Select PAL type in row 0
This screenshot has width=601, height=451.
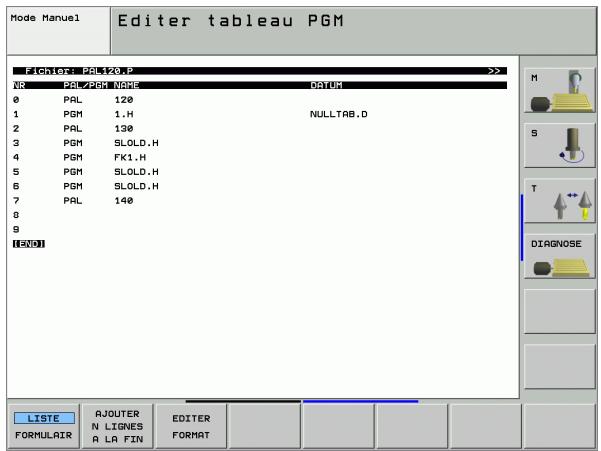[73, 100]
